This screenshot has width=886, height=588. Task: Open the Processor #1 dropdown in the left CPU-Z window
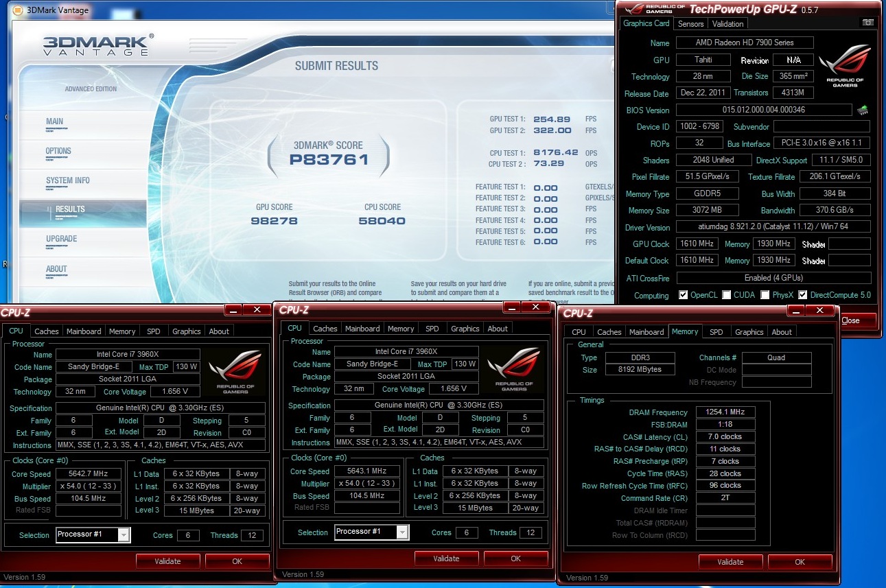coord(124,534)
